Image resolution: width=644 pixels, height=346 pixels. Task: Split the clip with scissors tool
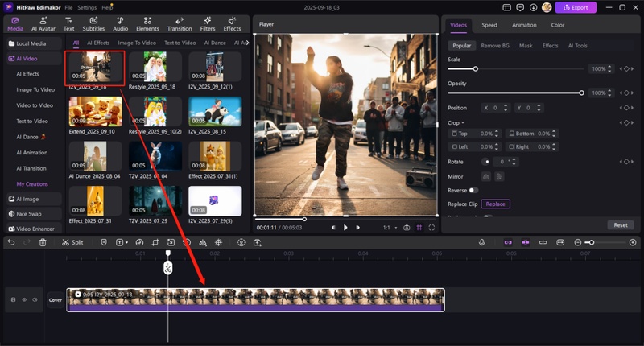click(x=72, y=242)
